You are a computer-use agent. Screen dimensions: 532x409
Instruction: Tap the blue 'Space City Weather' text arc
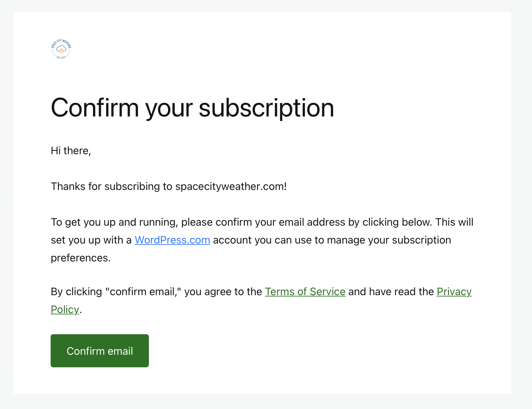pyautogui.click(x=61, y=41)
